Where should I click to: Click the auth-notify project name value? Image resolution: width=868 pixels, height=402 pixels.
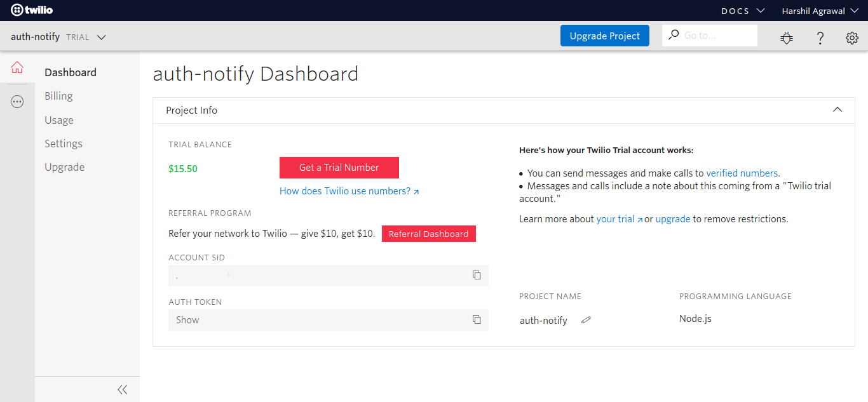[543, 320]
